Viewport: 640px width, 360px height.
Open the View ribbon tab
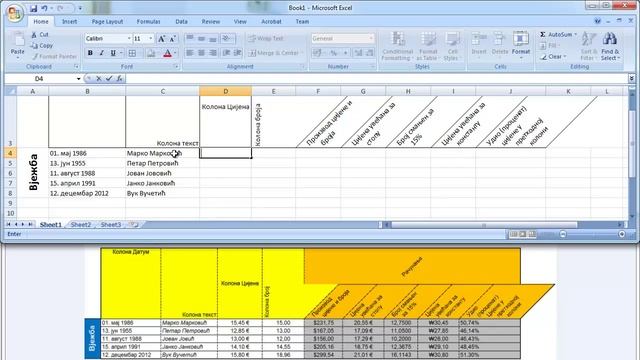[x=240, y=22]
